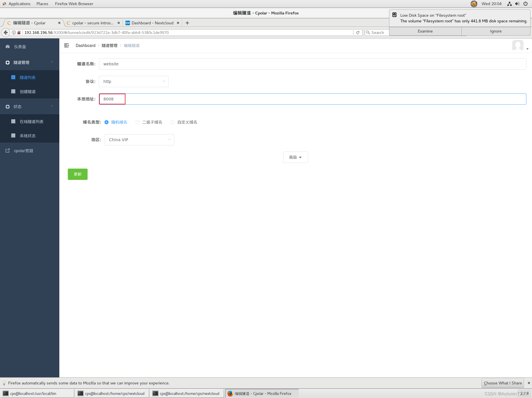The width and height of the screenshot is (532, 398).
Task: Switch to cps@localhost:/usr/local/bin terminal
Action: [x=38, y=393]
